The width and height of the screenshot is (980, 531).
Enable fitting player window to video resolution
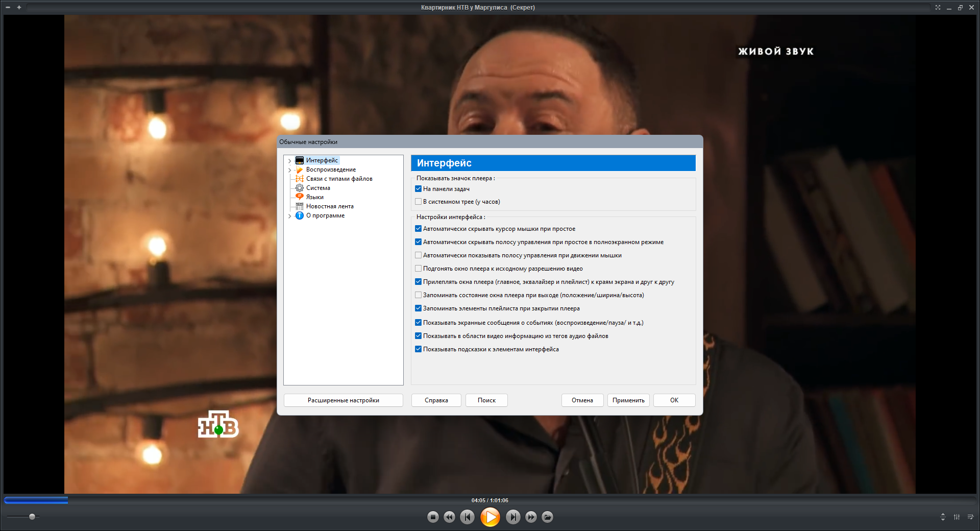pos(418,269)
